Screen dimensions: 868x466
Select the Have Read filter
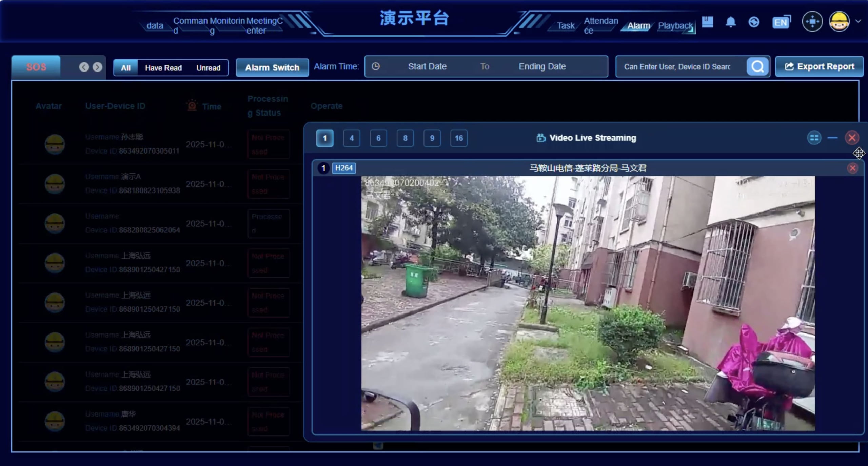tap(163, 68)
